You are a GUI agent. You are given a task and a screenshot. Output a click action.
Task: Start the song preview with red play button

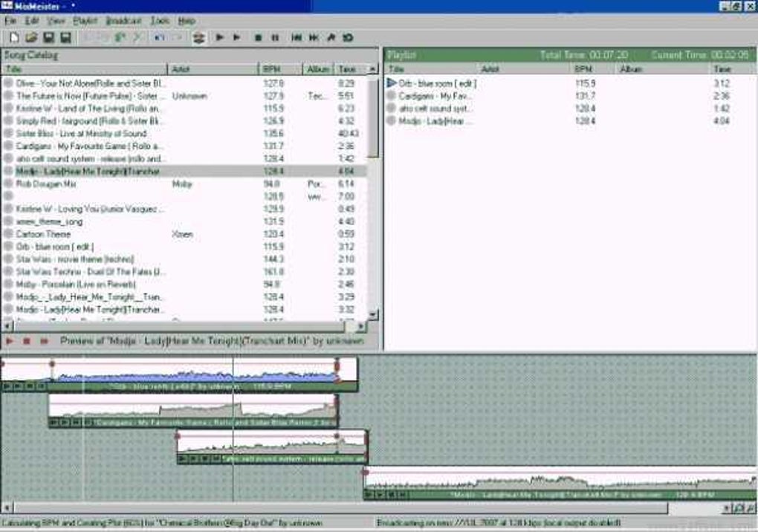point(9,341)
